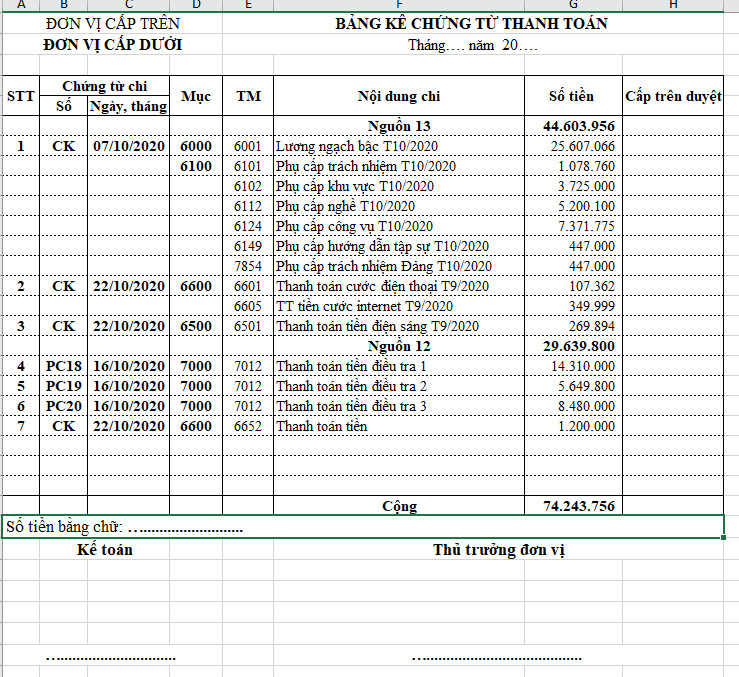The width and height of the screenshot is (739, 677).
Task: Select Phụ cấp công vụ T10/2020
Action: (399, 226)
